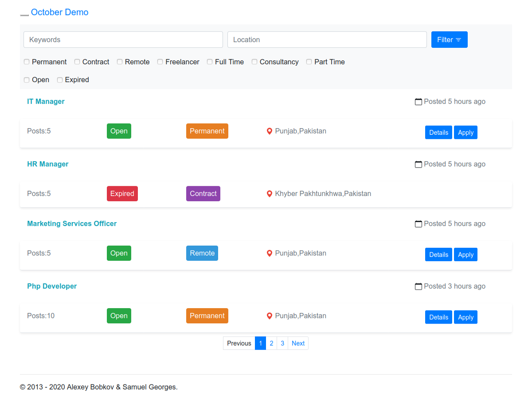Open the October Demo home link
Image resolution: width=532 pixels, height=399 pixels.
(60, 12)
